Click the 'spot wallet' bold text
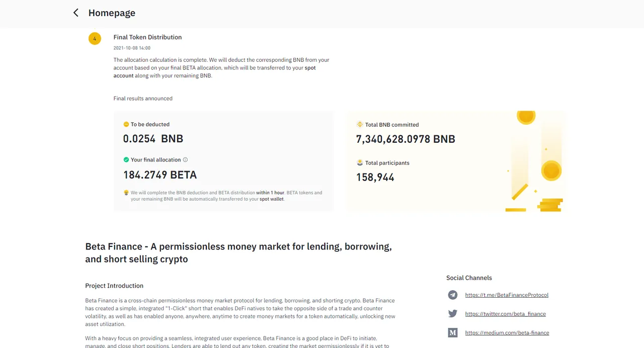 (272, 199)
